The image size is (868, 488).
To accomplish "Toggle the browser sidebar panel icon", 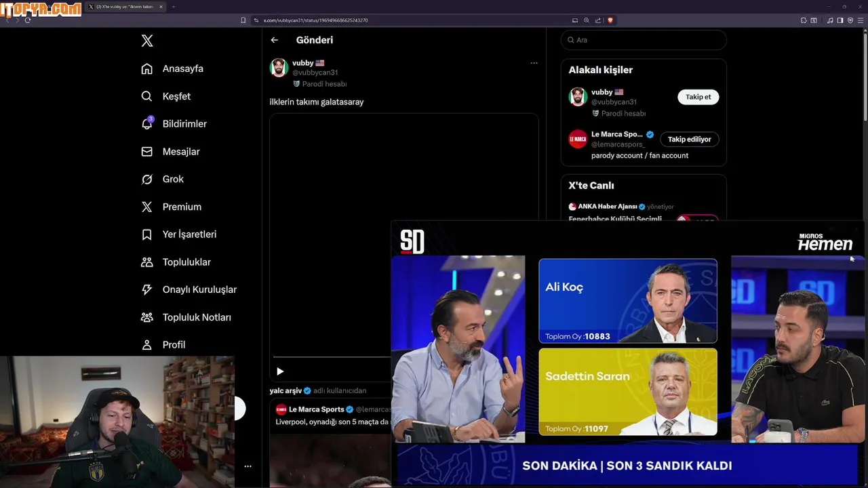I will [x=840, y=20].
